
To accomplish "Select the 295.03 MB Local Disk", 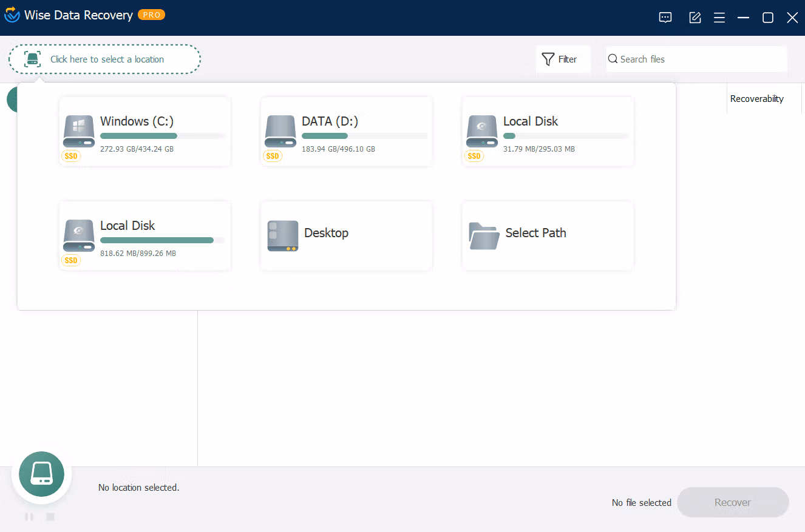I will [548, 132].
